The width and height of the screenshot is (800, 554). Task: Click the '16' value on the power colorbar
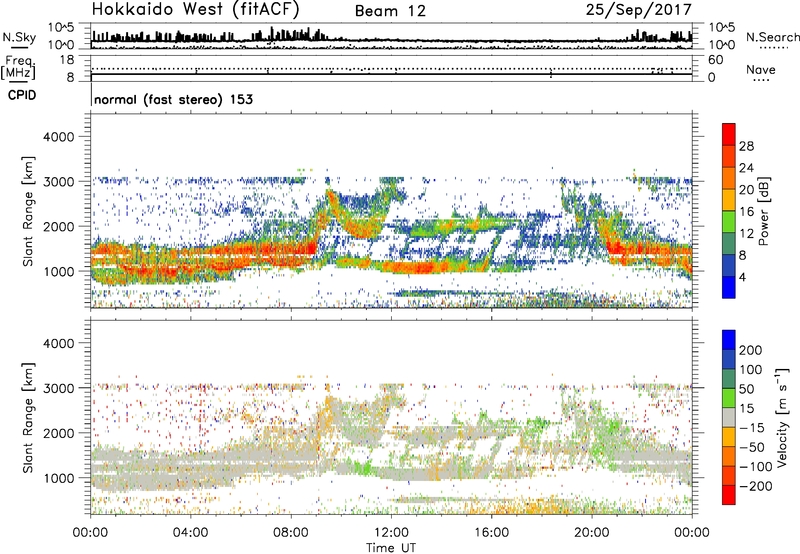(x=746, y=211)
